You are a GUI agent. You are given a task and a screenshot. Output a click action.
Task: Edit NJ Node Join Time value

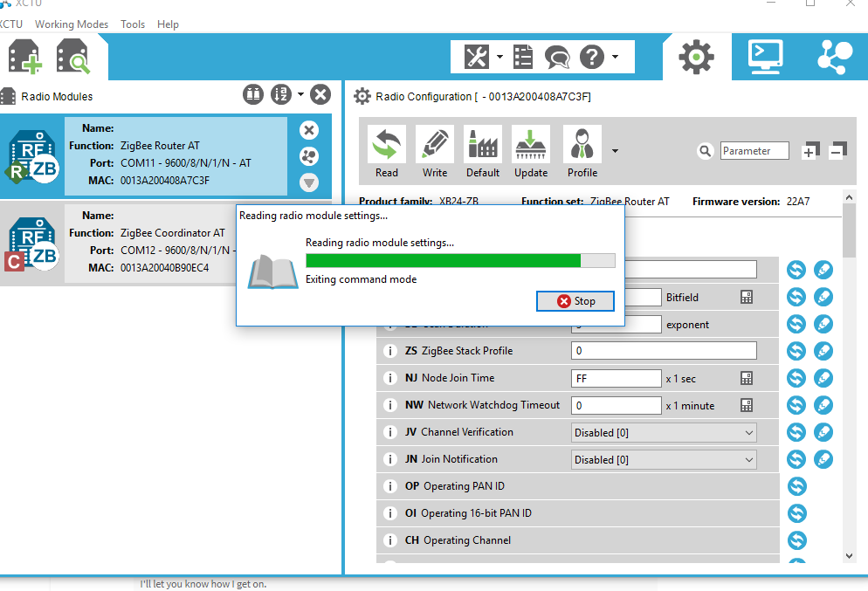(x=617, y=379)
